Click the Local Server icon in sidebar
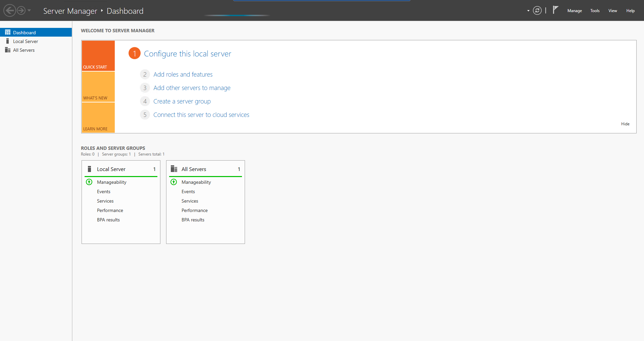 [8, 41]
